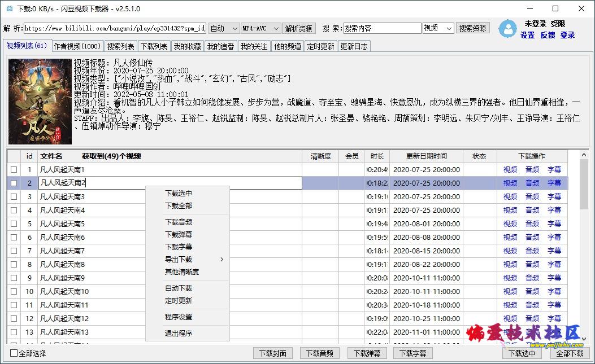Click 字幕 link in row 10
Screen dimensions: 595x364
(x=554, y=292)
